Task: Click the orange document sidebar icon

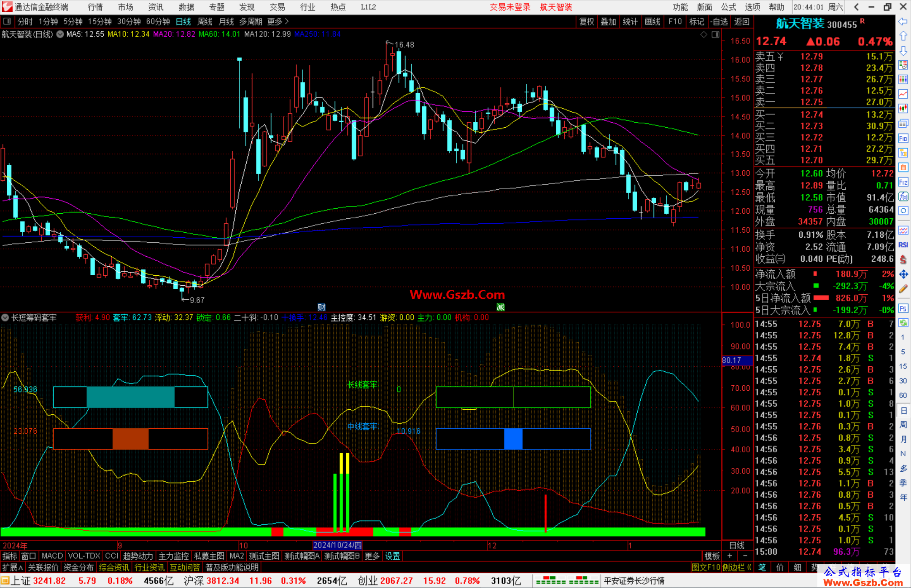Action: 903,167
